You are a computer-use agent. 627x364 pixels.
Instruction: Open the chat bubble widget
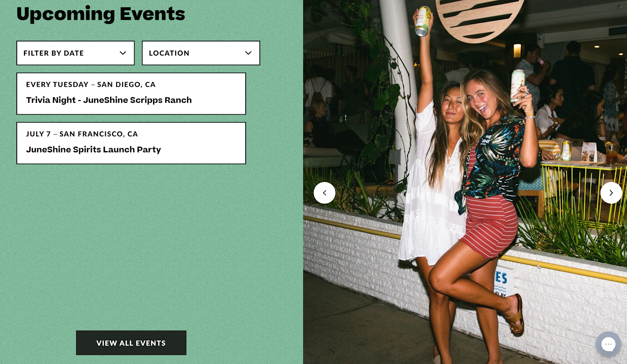(608, 344)
